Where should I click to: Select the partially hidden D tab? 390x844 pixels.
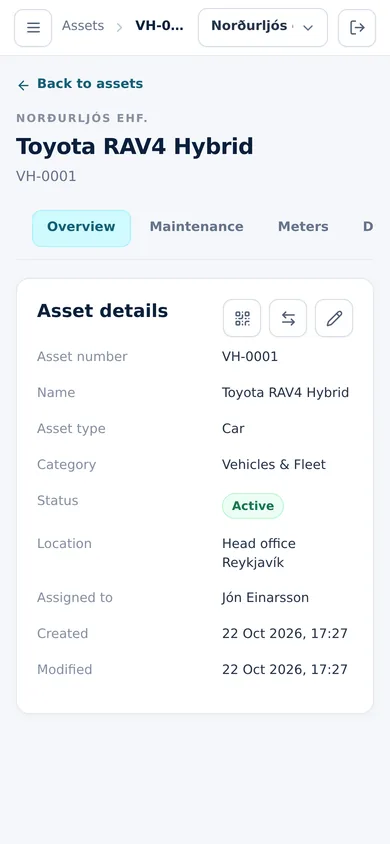368,227
